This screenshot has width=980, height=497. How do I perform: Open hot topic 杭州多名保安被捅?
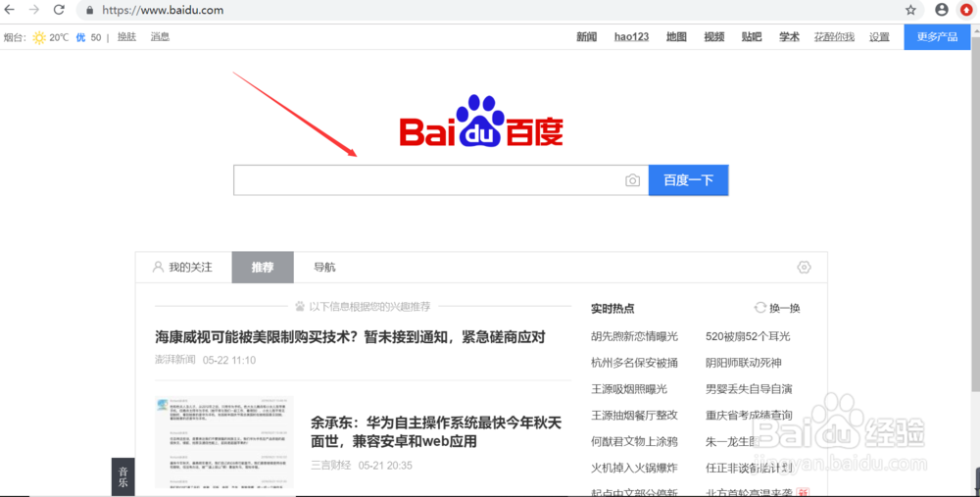(x=634, y=363)
